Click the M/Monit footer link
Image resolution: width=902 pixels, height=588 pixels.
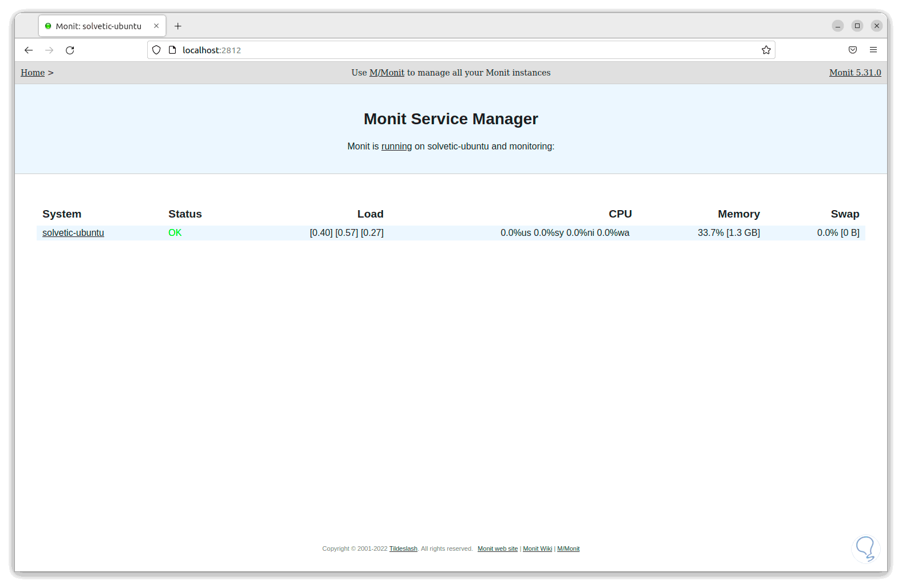[568, 548]
